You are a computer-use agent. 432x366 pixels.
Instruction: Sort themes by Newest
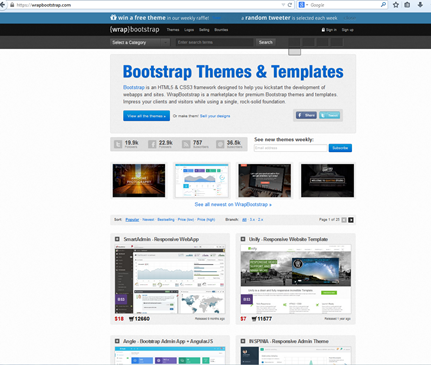pyautogui.click(x=148, y=220)
